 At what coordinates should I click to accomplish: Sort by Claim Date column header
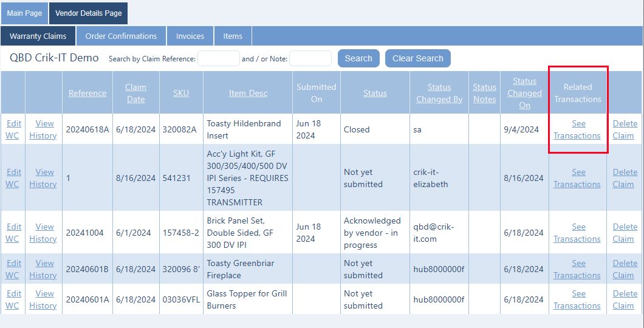(x=135, y=93)
